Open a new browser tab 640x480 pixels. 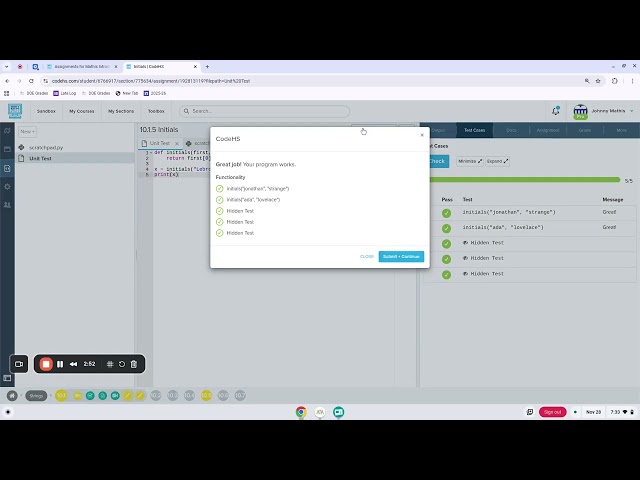click(207, 67)
